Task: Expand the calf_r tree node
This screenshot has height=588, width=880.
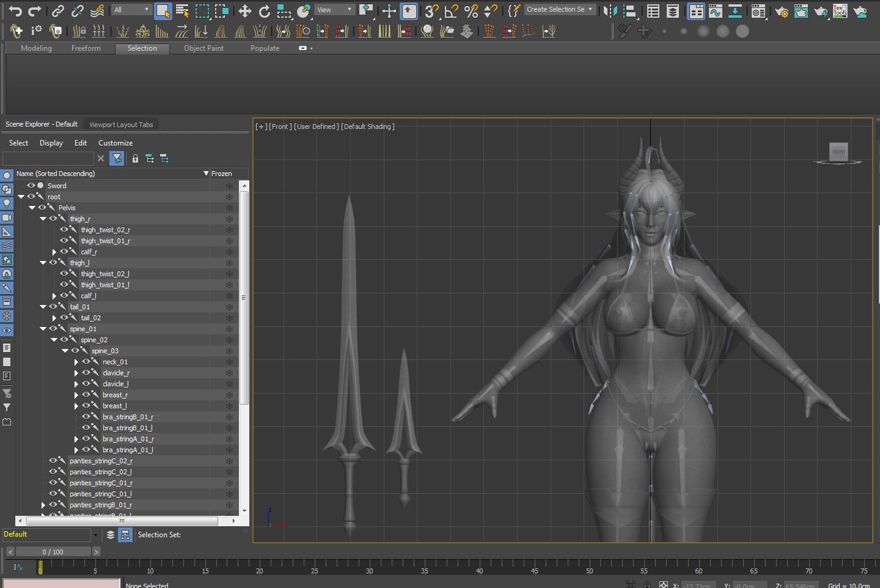Action: point(54,252)
